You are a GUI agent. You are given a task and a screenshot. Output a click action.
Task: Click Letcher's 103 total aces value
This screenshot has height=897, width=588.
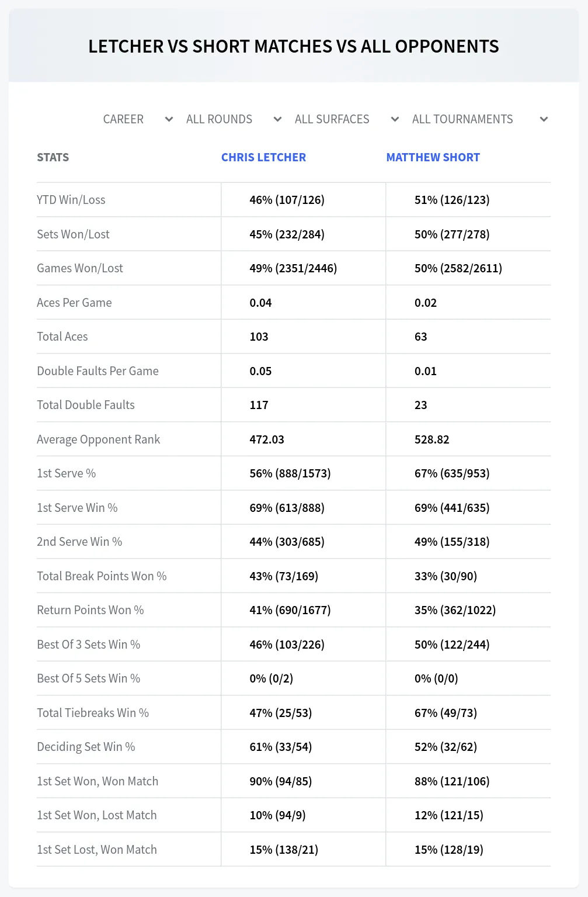coord(259,337)
